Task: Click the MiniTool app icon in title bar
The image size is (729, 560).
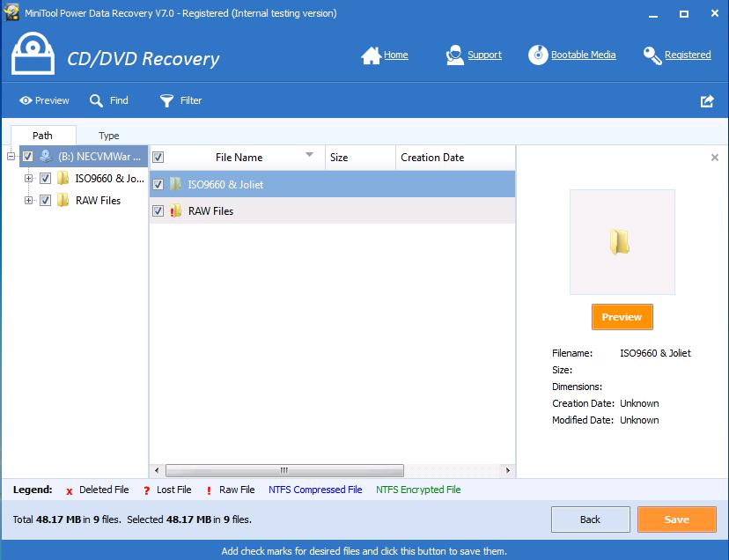Action: 11,12
